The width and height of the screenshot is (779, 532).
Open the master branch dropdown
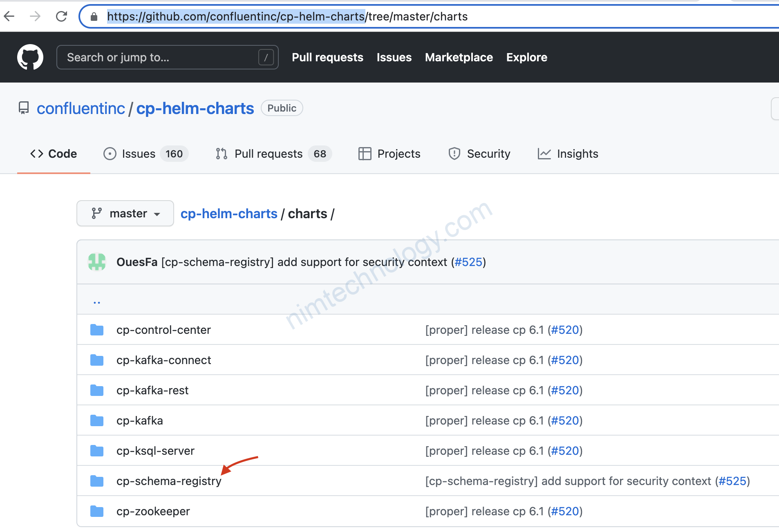click(x=125, y=213)
